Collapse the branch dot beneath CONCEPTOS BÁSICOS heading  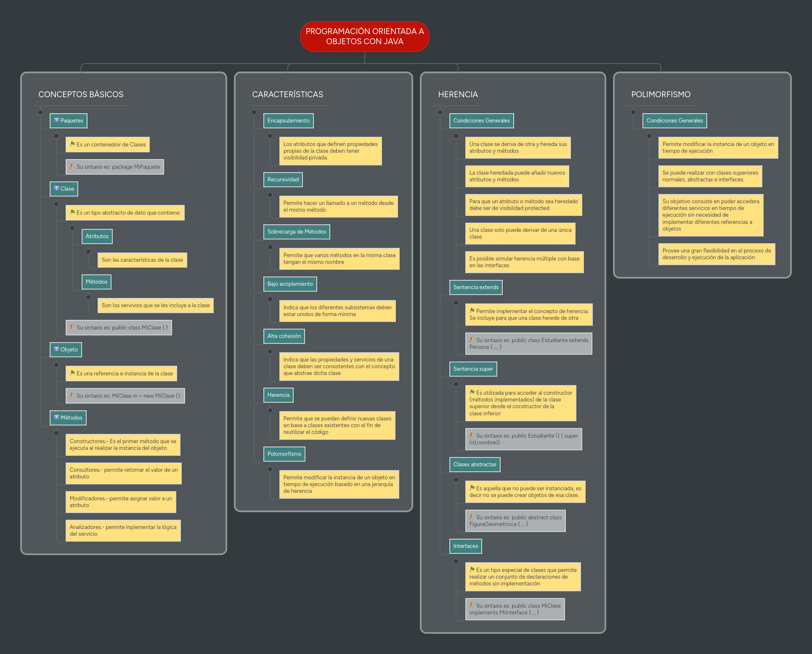41,112
